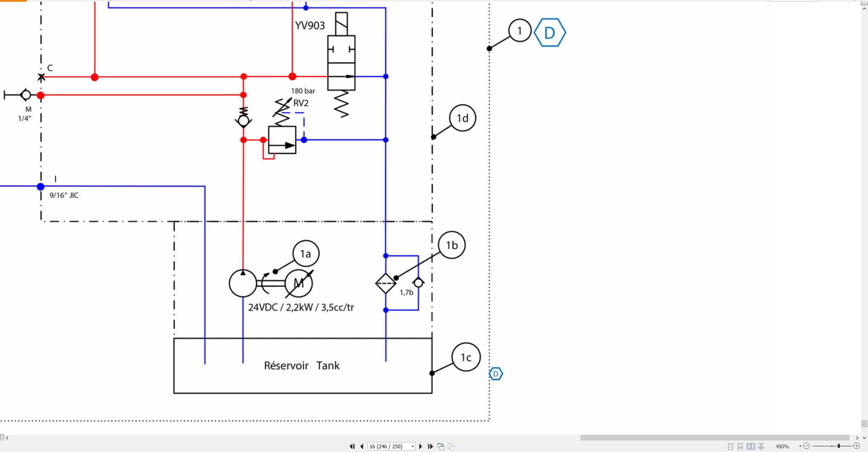Go to the next page

tap(421, 447)
